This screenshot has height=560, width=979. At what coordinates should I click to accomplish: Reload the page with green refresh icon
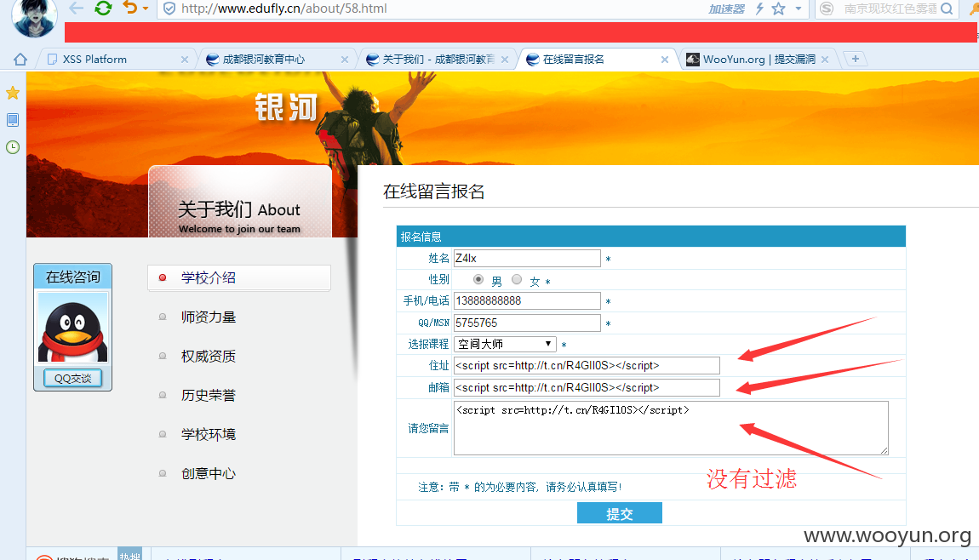click(x=103, y=9)
